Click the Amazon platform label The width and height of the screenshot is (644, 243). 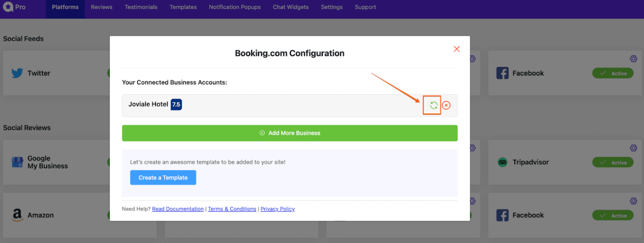[41, 215]
